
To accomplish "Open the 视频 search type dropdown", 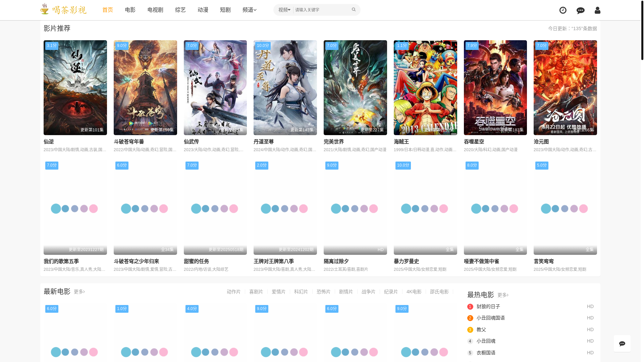I will click(x=284, y=10).
